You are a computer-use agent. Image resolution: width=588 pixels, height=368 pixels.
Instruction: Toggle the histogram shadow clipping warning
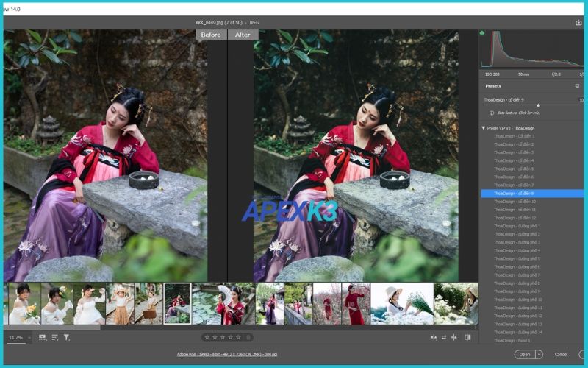coord(483,33)
